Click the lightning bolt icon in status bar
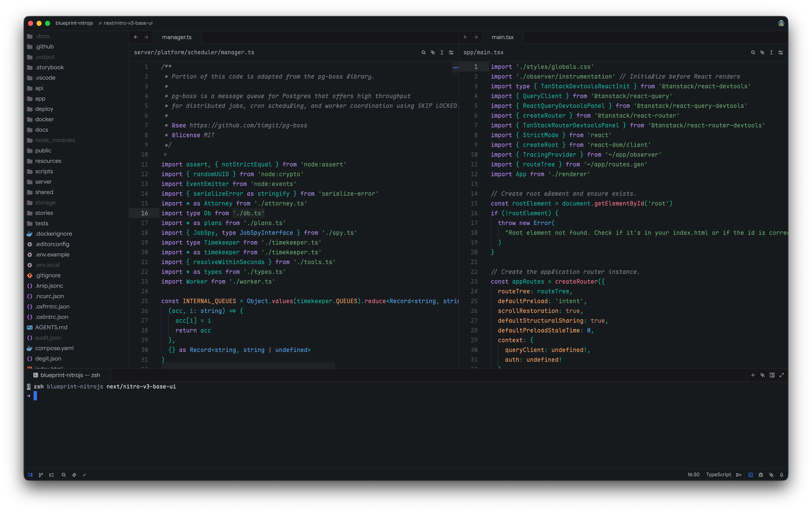This screenshot has width=812, height=512. (x=74, y=475)
